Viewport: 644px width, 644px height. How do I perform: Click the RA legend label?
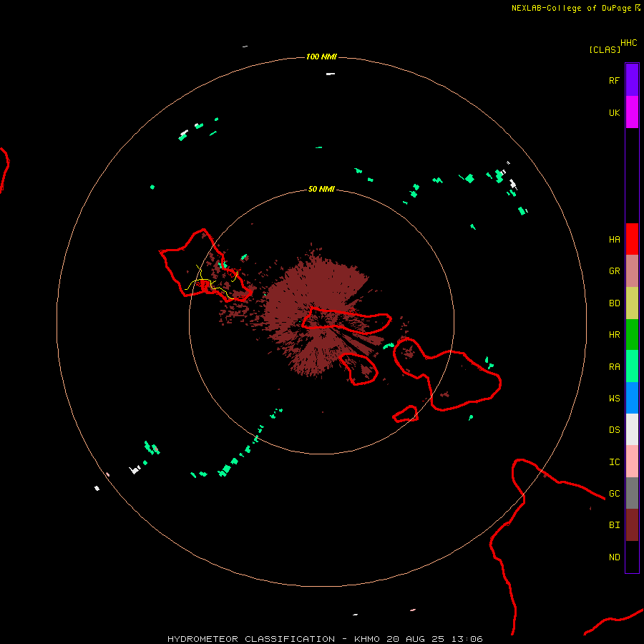(615, 367)
